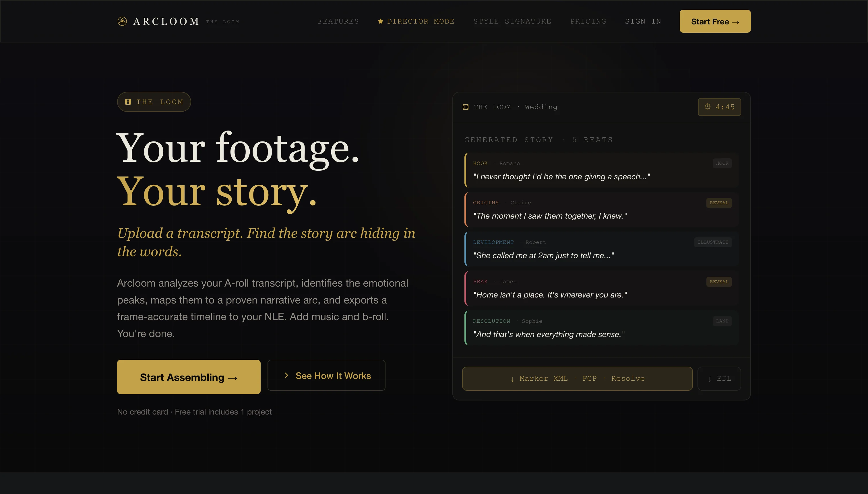Click THE LOOM pill badge above headline
This screenshot has height=494, width=868.
click(154, 102)
